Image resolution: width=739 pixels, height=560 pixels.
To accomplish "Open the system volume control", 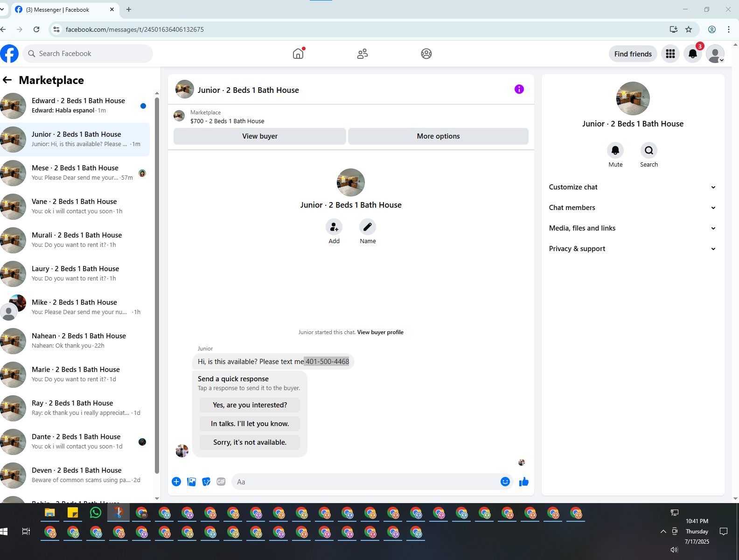I will point(674,550).
